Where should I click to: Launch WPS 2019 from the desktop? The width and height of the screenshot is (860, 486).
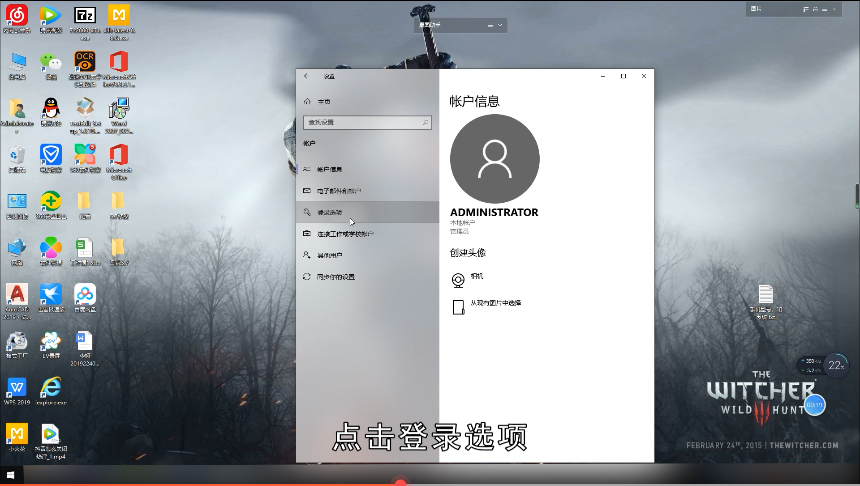[17, 392]
